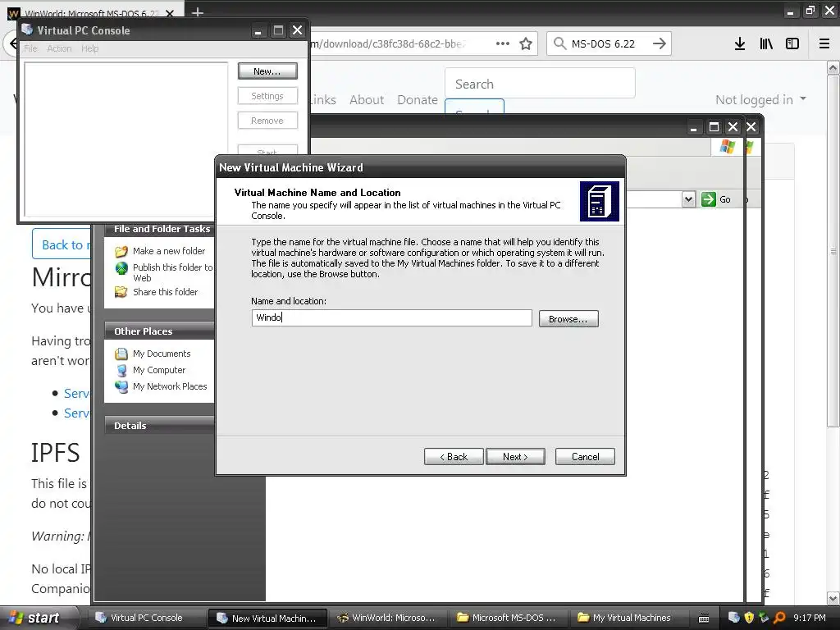840x630 pixels.
Task: Open the browser library icon
Action: [x=766, y=43]
